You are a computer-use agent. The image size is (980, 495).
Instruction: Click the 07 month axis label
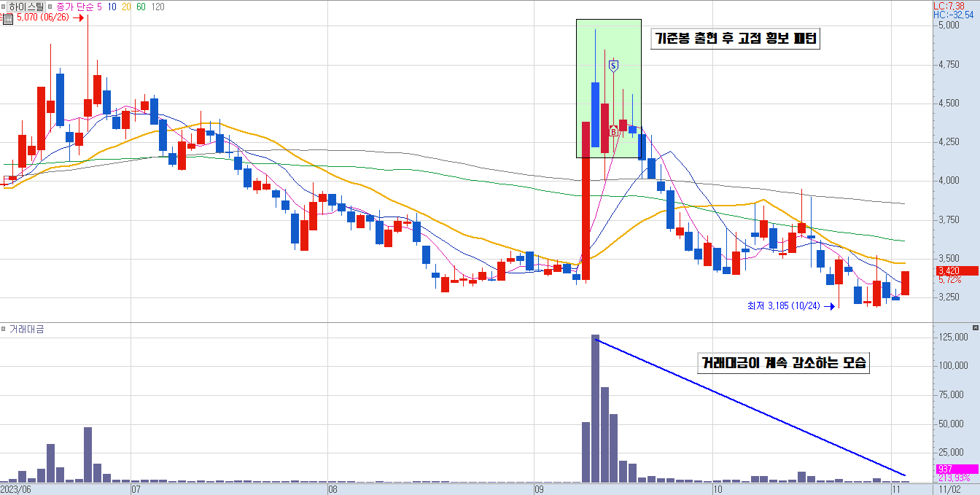pos(136,489)
